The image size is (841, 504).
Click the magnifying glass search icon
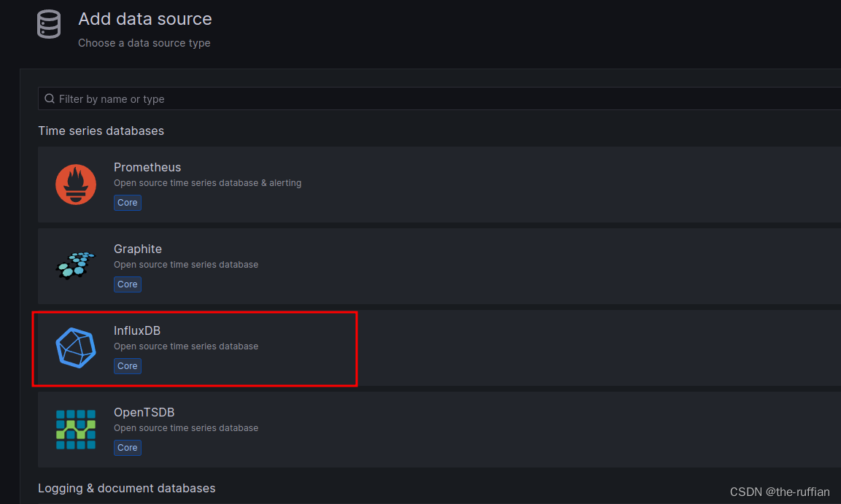point(50,98)
